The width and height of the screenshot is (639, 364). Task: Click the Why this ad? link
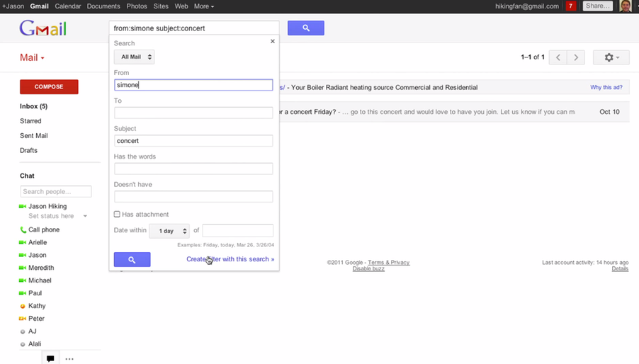pyautogui.click(x=606, y=87)
